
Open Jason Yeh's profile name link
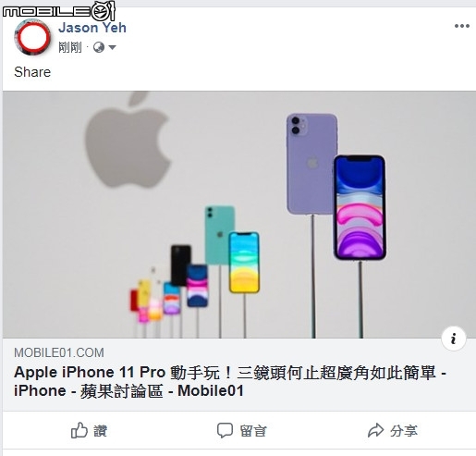point(92,28)
